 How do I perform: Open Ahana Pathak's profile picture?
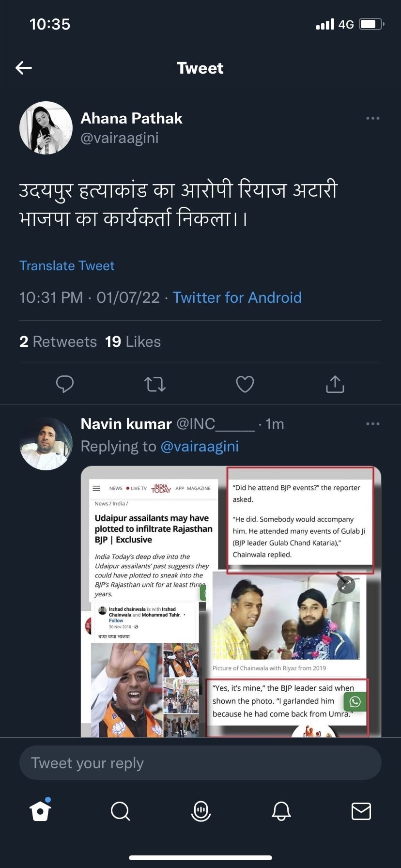pyautogui.click(x=46, y=128)
